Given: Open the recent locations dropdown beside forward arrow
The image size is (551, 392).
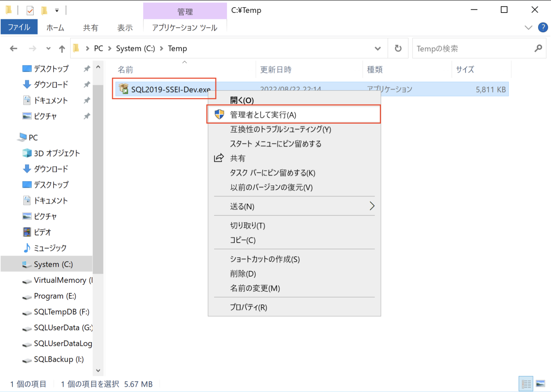Looking at the screenshot, I should point(48,48).
